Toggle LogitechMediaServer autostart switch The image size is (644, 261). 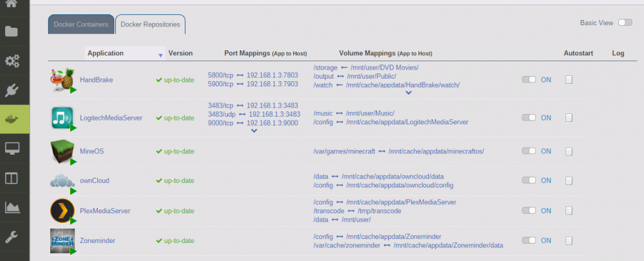529,117
